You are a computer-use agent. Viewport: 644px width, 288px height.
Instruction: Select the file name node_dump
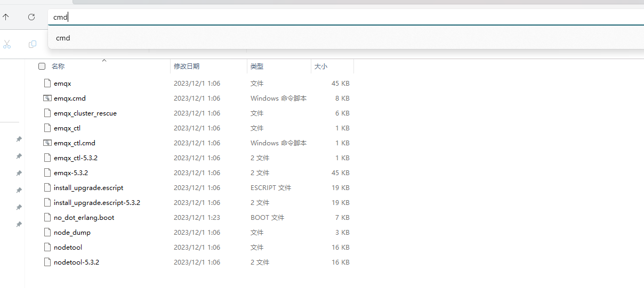coord(72,233)
